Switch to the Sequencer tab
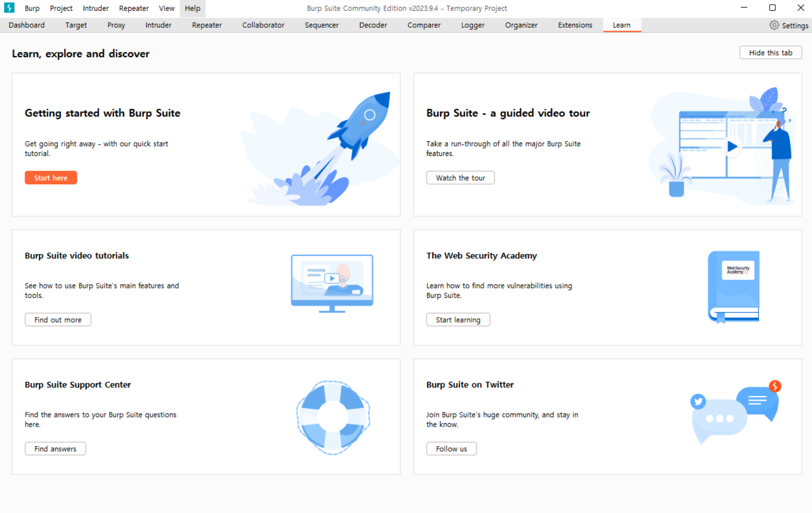812x513 pixels. click(321, 25)
